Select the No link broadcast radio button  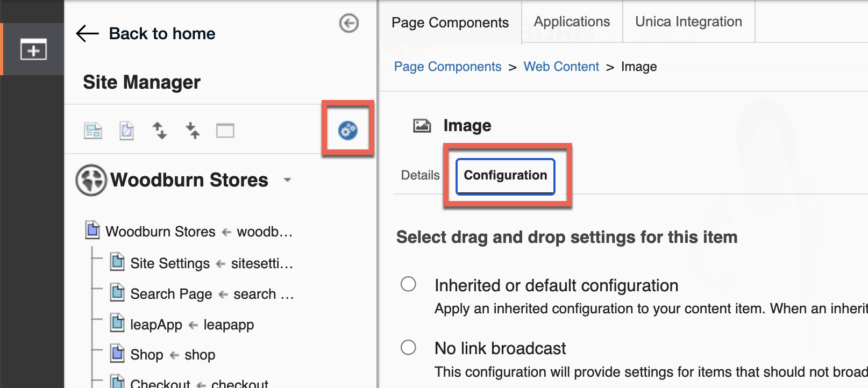408,347
